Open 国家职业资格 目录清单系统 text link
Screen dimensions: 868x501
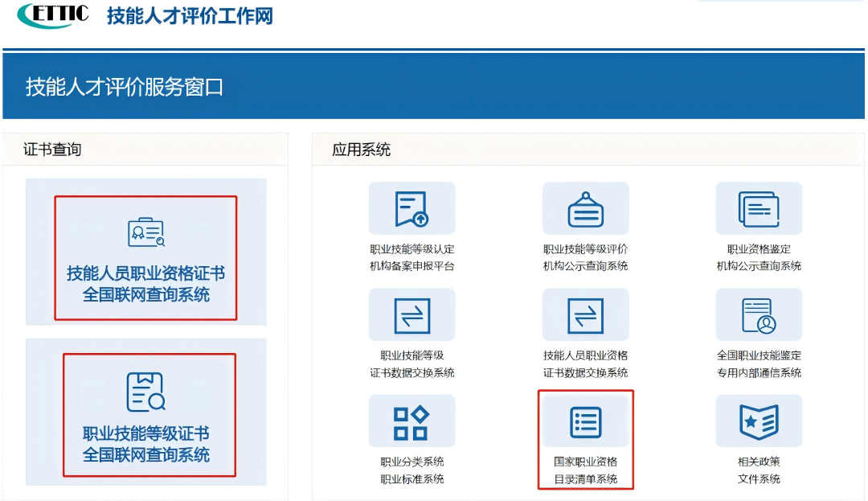point(585,470)
